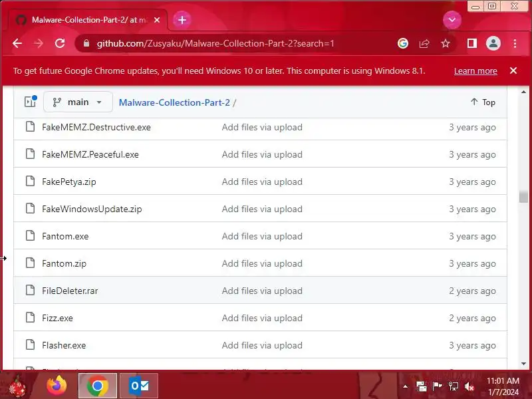
Task: Click the Google icon in address bar
Action: pos(403,43)
